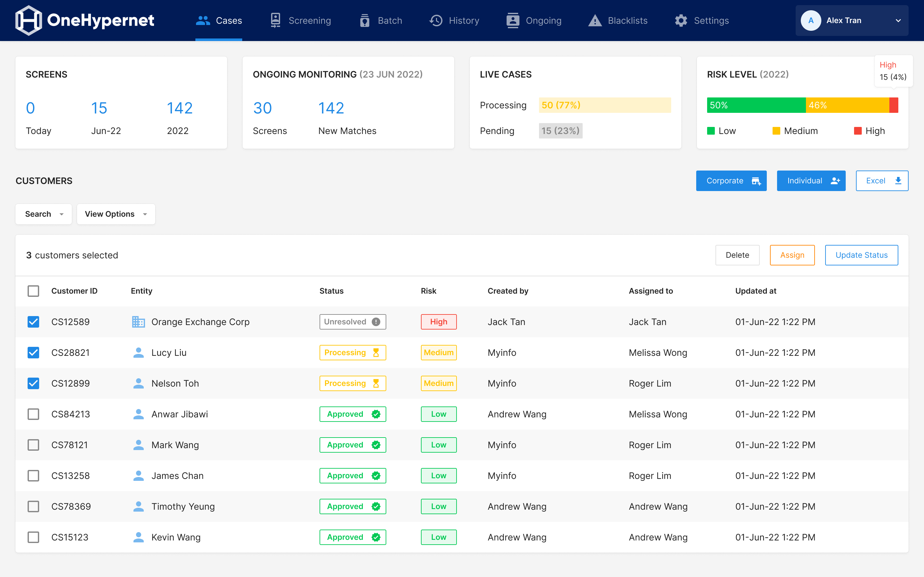The width and height of the screenshot is (924, 577).
Task: Expand the Search dropdown
Action: coord(43,214)
